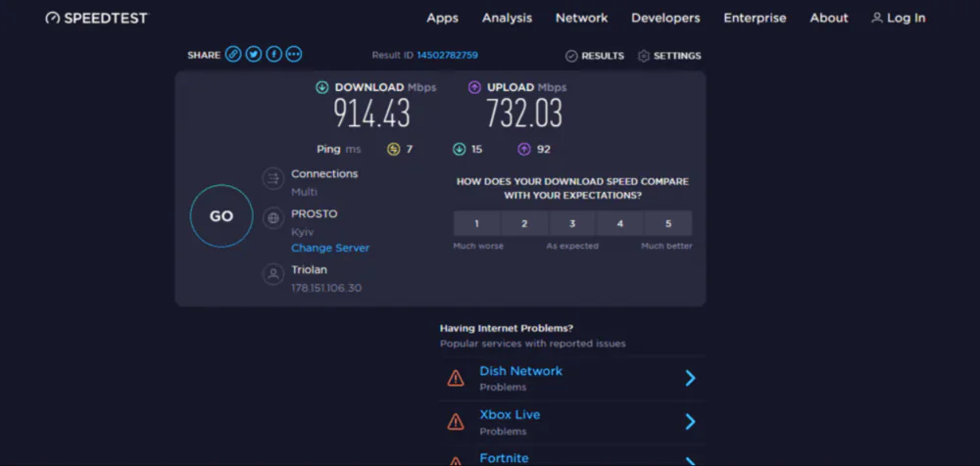Open Result ID 14502782759 link
The width and height of the screenshot is (980, 466).
point(448,55)
